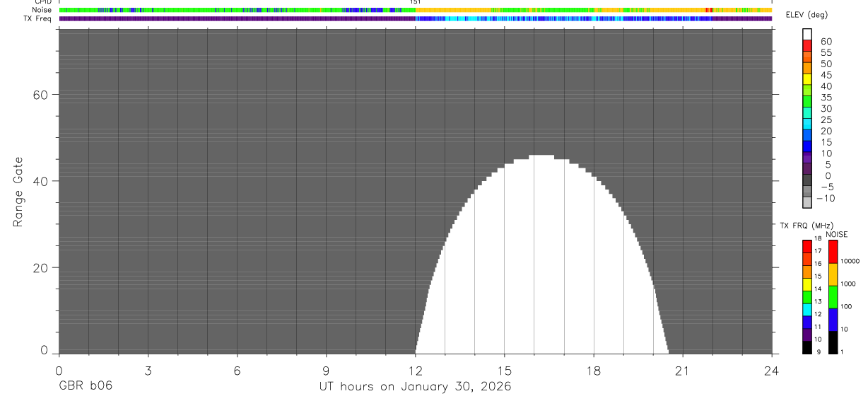The height and width of the screenshot is (401, 868).
Task: Click the black bottom segment of NOISE bar
Action: pos(833,342)
